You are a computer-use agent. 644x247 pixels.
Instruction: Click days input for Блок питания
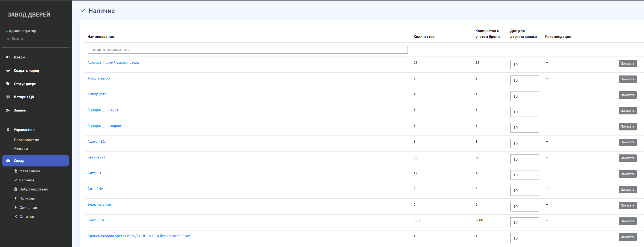pyautogui.click(x=525, y=206)
